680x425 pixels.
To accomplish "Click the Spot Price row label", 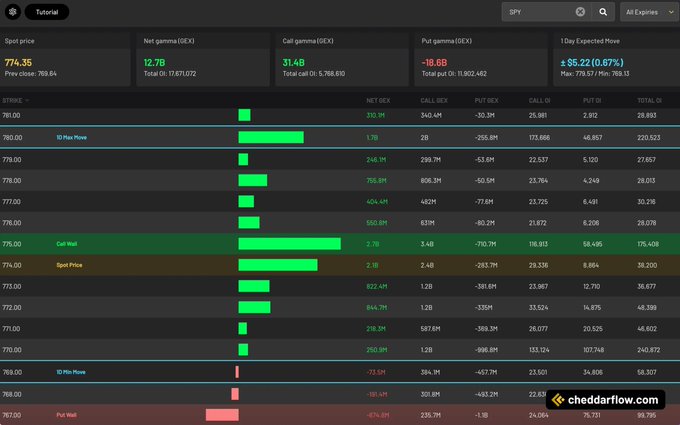I will (69, 265).
